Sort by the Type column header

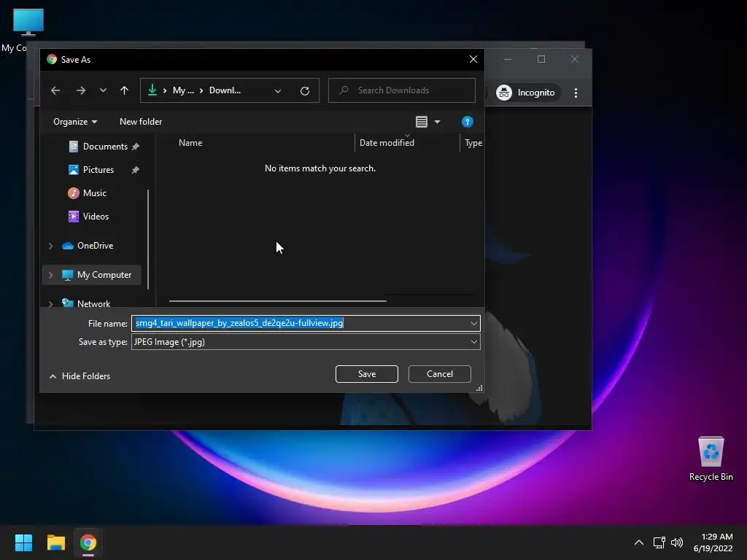point(473,143)
